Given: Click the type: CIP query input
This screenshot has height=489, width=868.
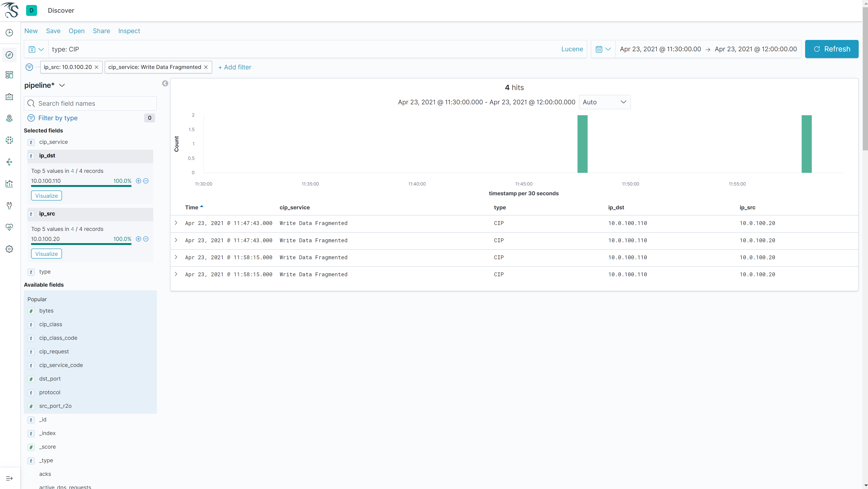Looking at the screenshot, I should pos(303,49).
